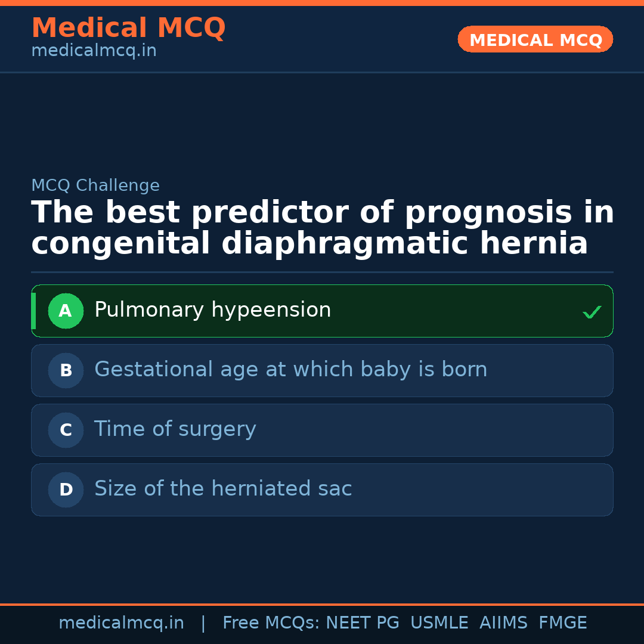Click 'Free MCQs:' text in footer
This screenshot has height=644, width=644.
271,623
